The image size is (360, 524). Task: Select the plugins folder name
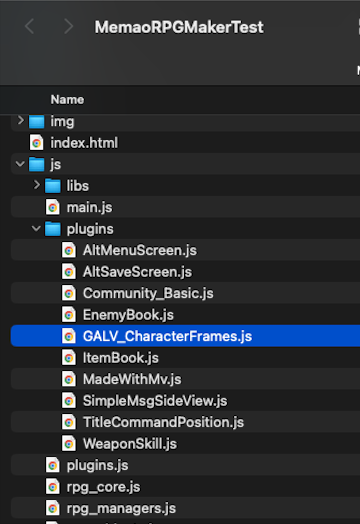coord(90,229)
